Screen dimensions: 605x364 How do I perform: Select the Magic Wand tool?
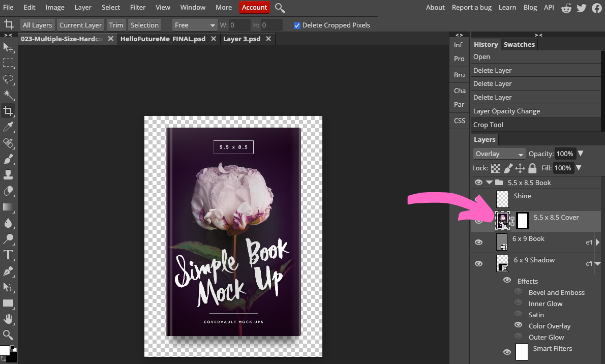pos(8,95)
